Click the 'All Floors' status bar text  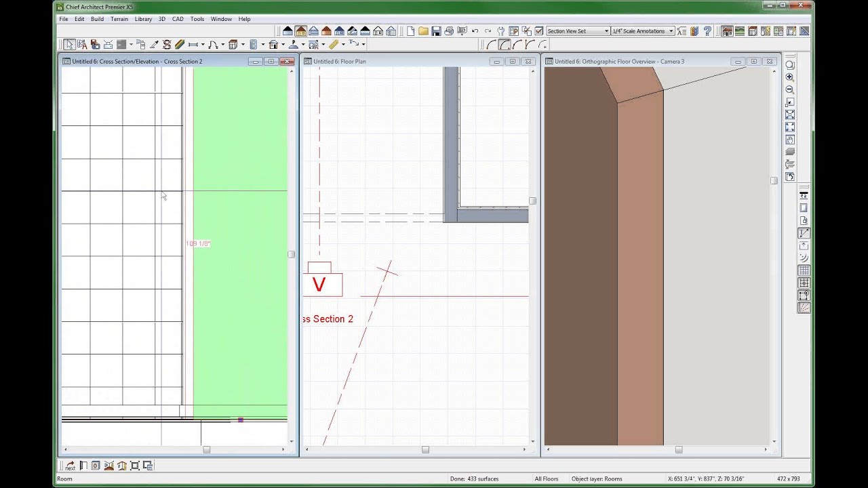pyautogui.click(x=547, y=479)
